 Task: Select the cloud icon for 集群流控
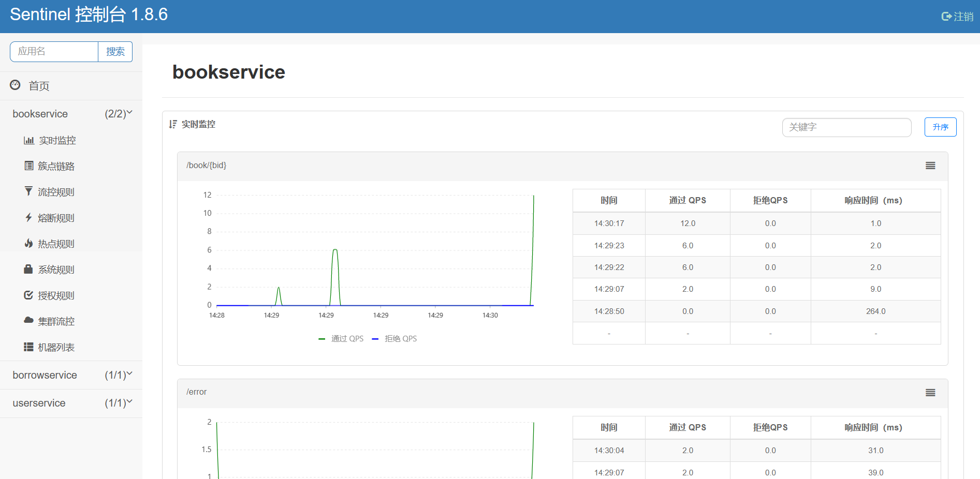[x=29, y=321]
